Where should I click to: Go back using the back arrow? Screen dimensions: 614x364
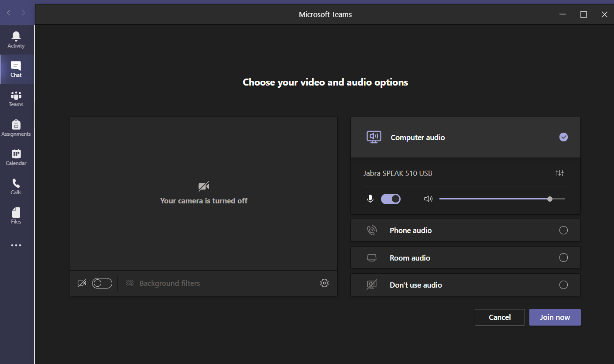pyautogui.click(x=9, y=13)
